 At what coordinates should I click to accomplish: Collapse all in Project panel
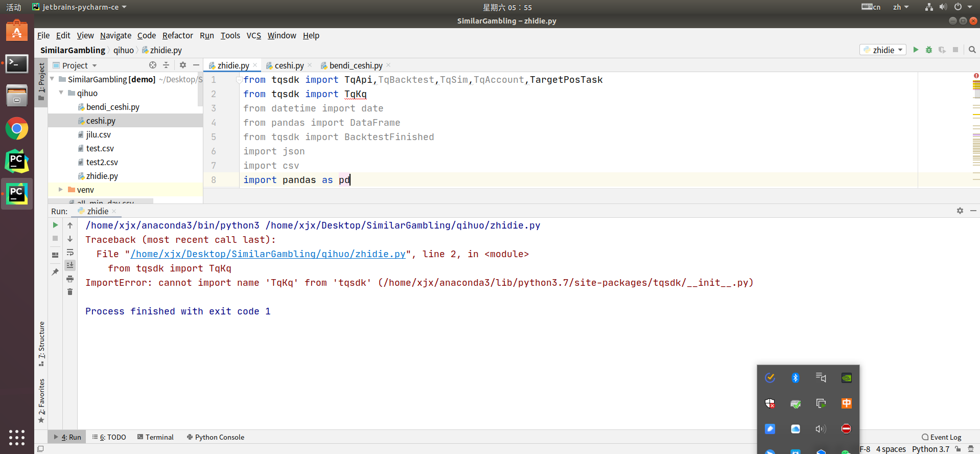tap(166, 65)
